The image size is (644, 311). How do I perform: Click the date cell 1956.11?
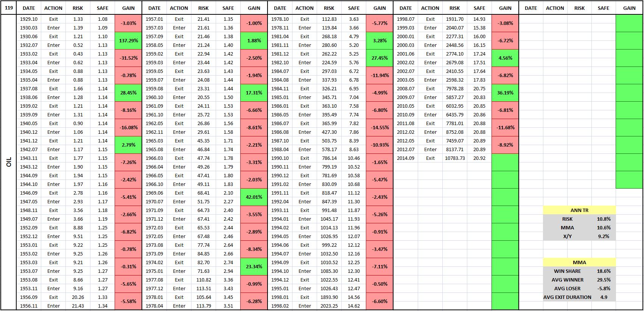[29, 306]
